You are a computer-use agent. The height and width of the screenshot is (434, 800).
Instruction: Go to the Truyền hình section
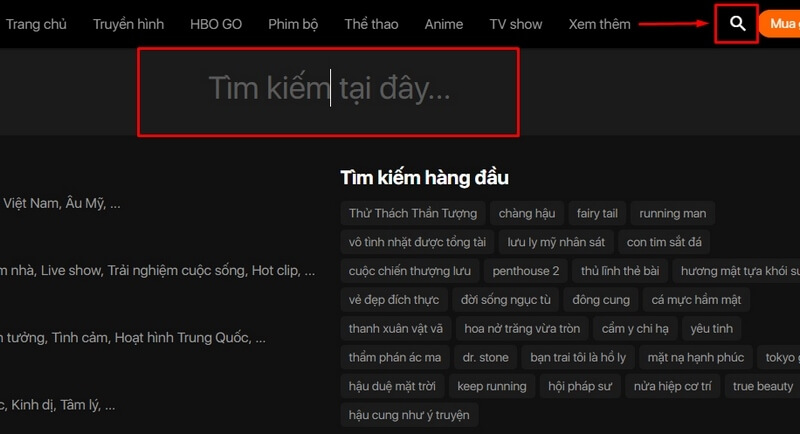128,24
